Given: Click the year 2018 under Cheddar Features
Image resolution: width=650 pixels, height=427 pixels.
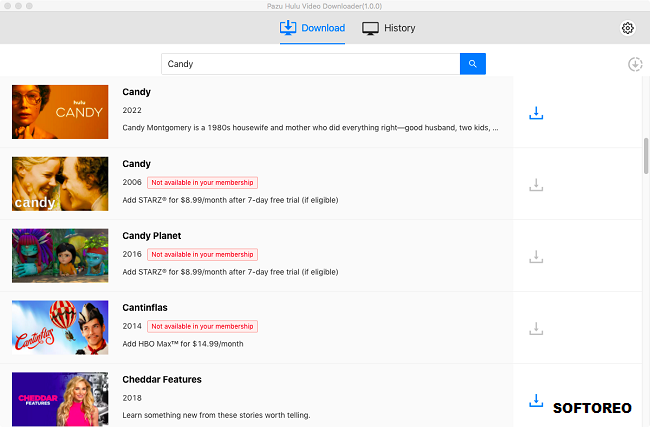Looking at the screenshot, I should pyautogui.click(x=132, y=398).
